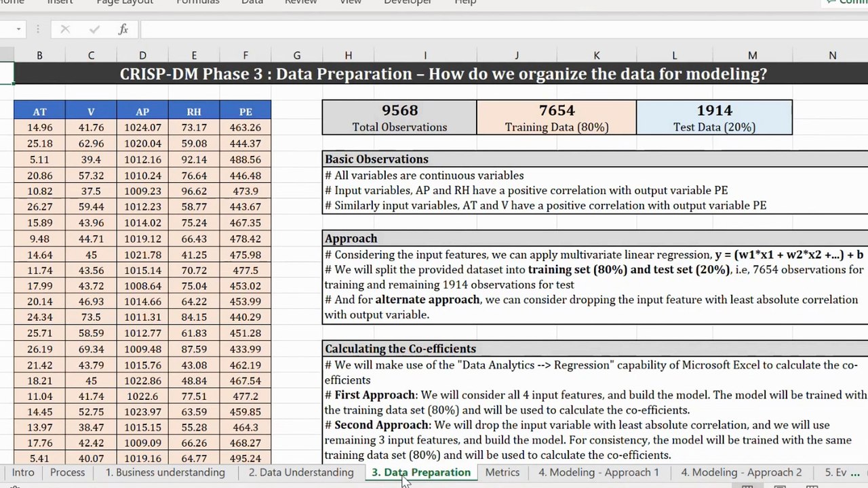Click the multivariate linear regression formula line
This screenshot has width=868, height=488.
pyautogui.click(x=594, y=255)
